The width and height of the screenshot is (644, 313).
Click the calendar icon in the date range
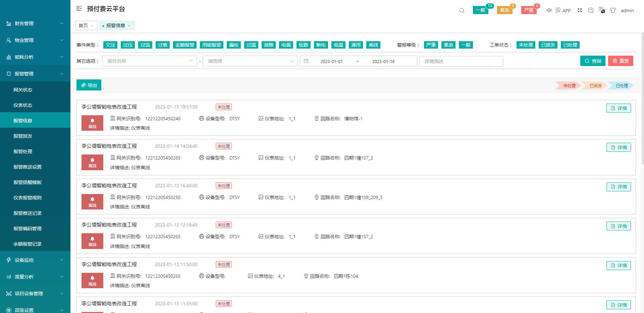306,61
